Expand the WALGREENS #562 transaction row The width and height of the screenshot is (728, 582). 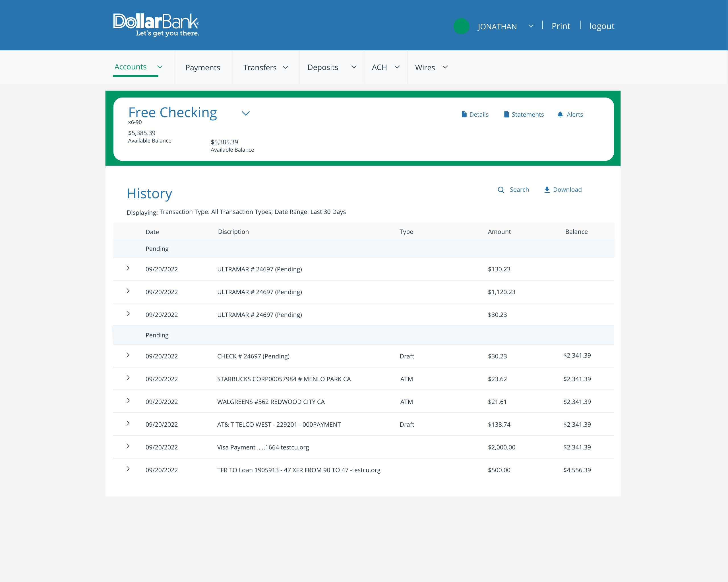tap(128, 401)
